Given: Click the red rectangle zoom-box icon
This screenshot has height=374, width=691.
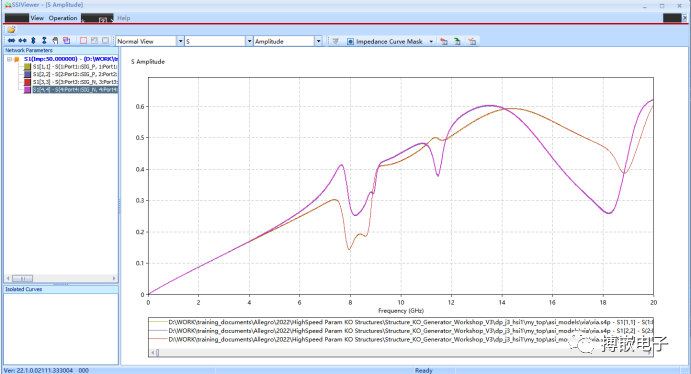Looking at the screenshot, I should click(83, 41).
